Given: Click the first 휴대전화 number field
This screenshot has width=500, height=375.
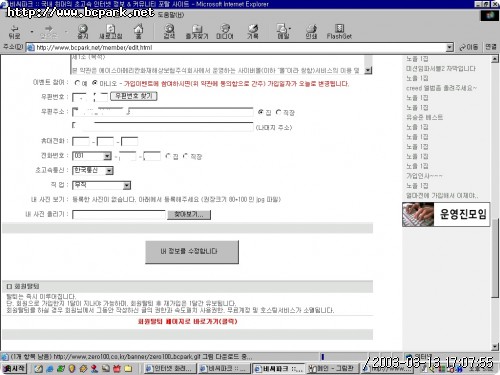Looking at the screenshot, I should [x=81, y=141].
